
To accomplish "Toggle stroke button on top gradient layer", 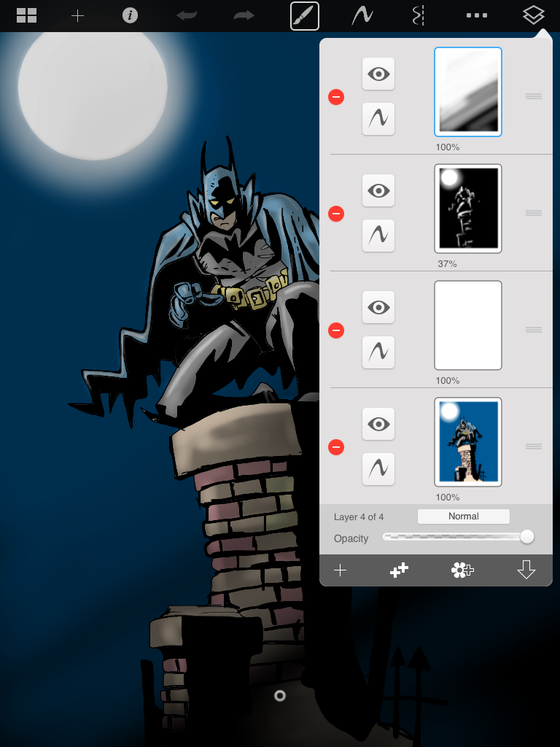I will click(x=378, y=119).
